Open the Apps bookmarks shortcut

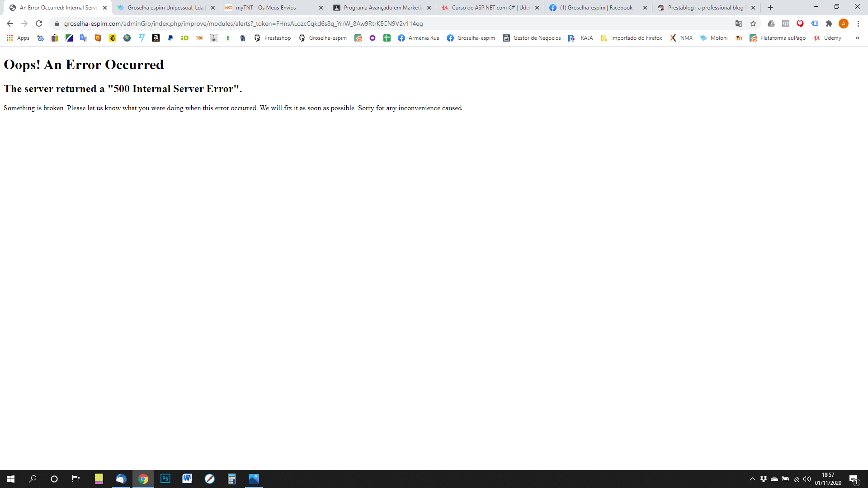[x=18, y=38]
